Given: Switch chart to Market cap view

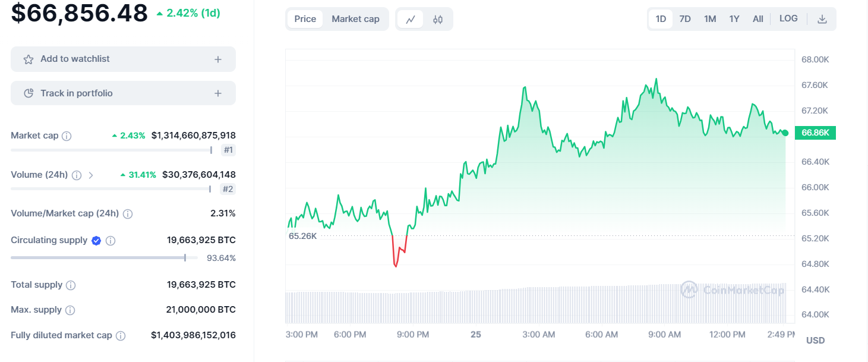Looking at the screenshot, I should coord(355,19).
